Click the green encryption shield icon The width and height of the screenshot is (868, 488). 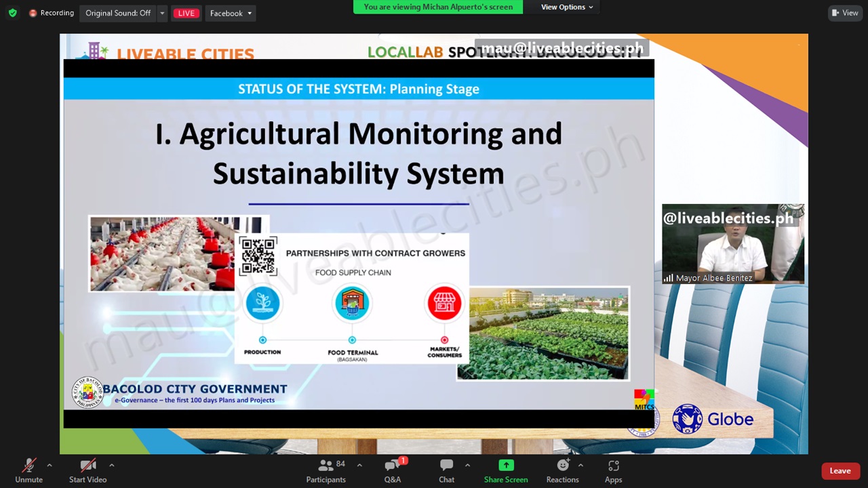click(x=12, y=13)
